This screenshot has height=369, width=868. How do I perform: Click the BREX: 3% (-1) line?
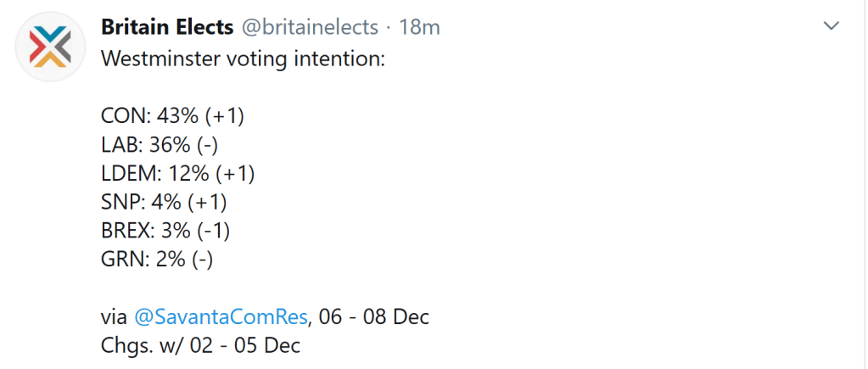click(x=165, y=230)
